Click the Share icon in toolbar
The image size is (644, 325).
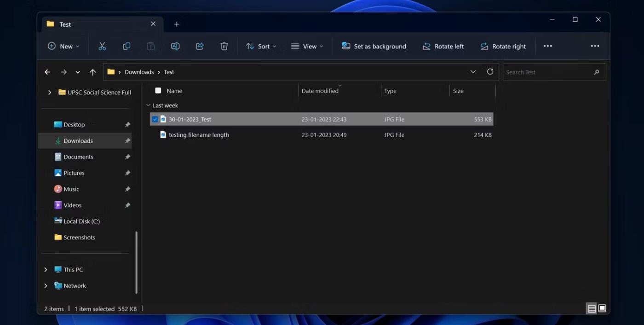pyautogui.click(x=200, y=46)
